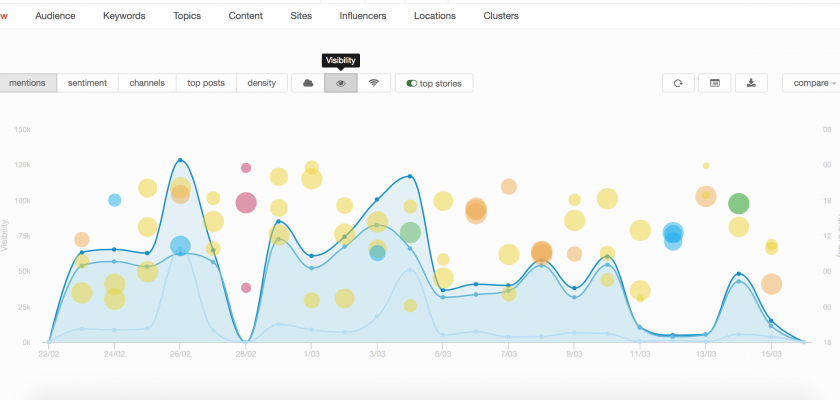Switch to sentiment view

point(88,83)
